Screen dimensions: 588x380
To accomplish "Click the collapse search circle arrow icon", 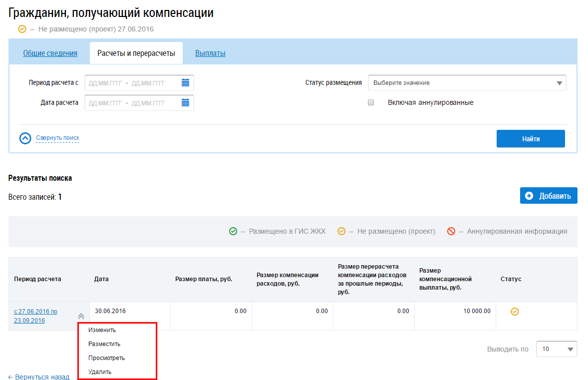I will [25, 138].
